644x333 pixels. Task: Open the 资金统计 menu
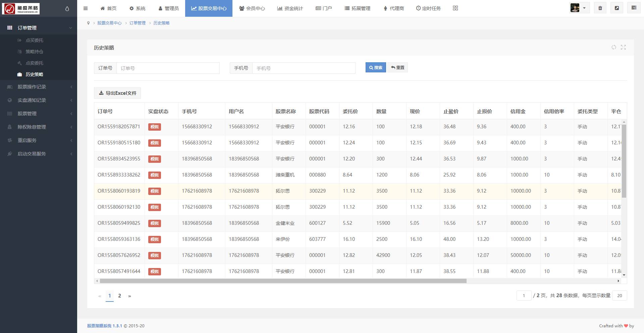coord(290,8)
